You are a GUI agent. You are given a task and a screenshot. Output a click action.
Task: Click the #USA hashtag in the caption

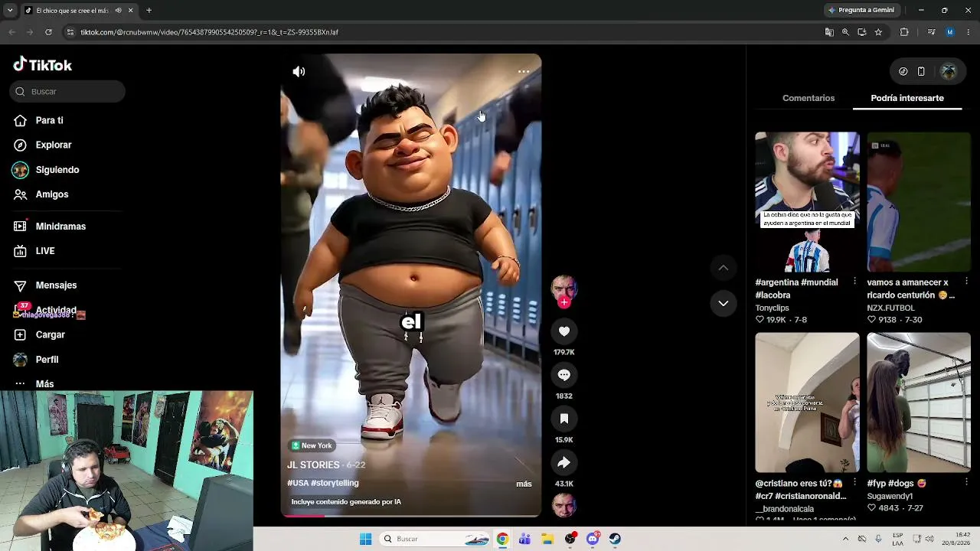[x=298, y=483]
